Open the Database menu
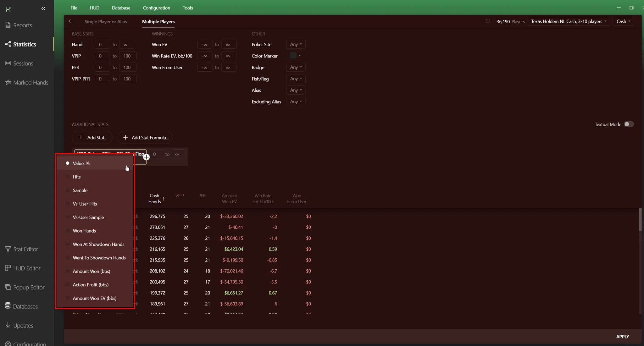644x346 pixels. coord(121,8)
